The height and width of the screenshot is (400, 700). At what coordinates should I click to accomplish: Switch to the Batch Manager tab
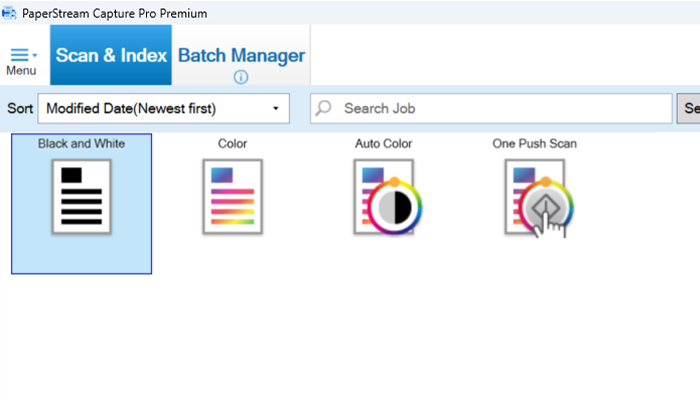click(241, 55)
